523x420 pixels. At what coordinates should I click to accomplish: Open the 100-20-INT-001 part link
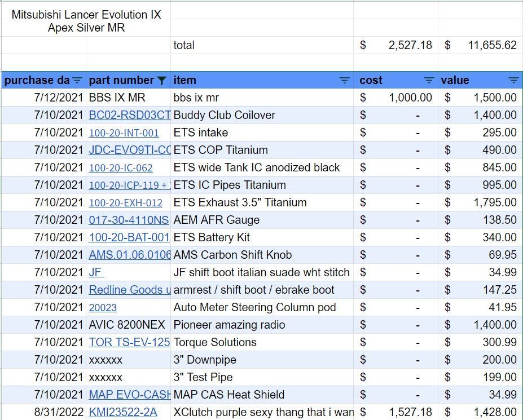pos(124,133)
